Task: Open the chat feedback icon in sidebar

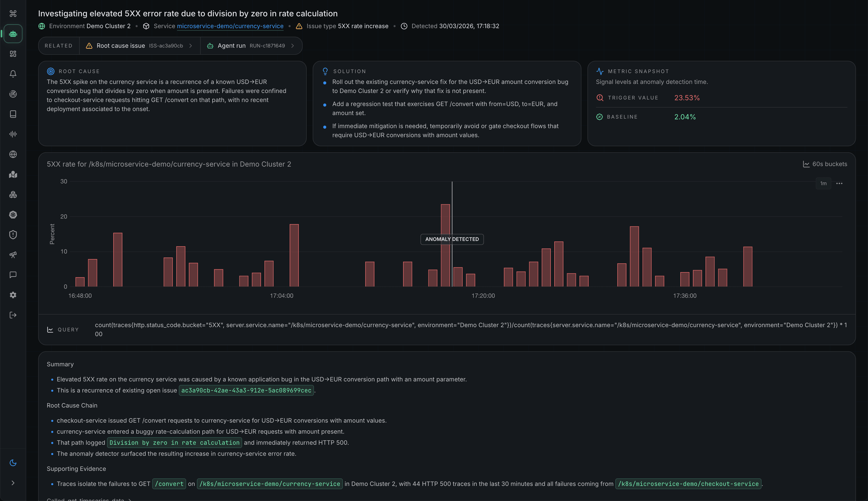Action: pos(13,274)
